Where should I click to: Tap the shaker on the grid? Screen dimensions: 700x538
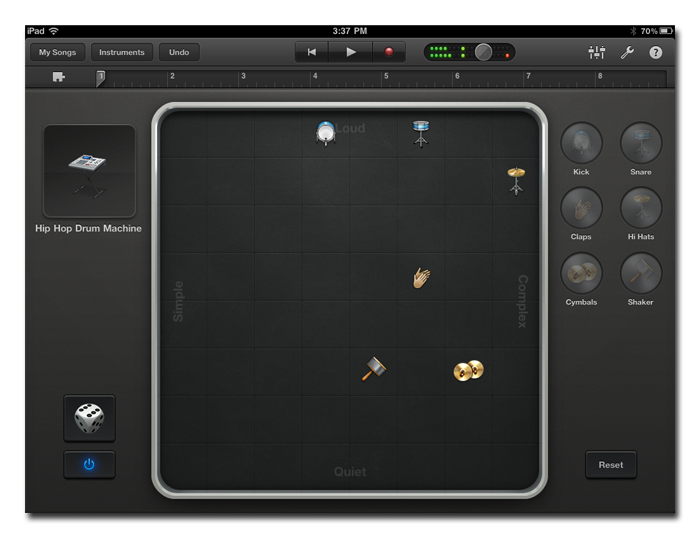pos(374,369)
